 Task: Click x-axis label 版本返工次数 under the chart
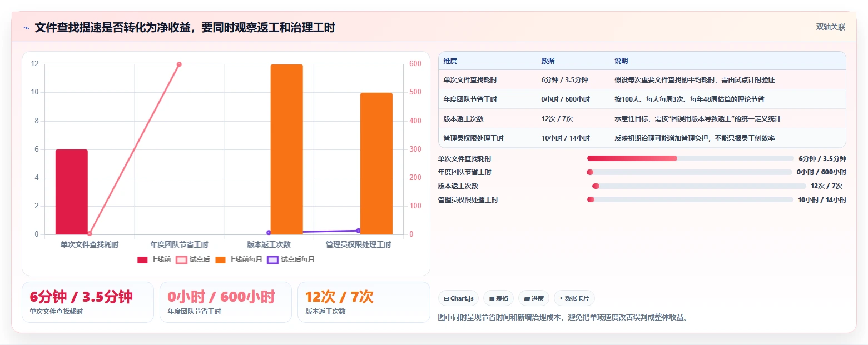[269, 244]
